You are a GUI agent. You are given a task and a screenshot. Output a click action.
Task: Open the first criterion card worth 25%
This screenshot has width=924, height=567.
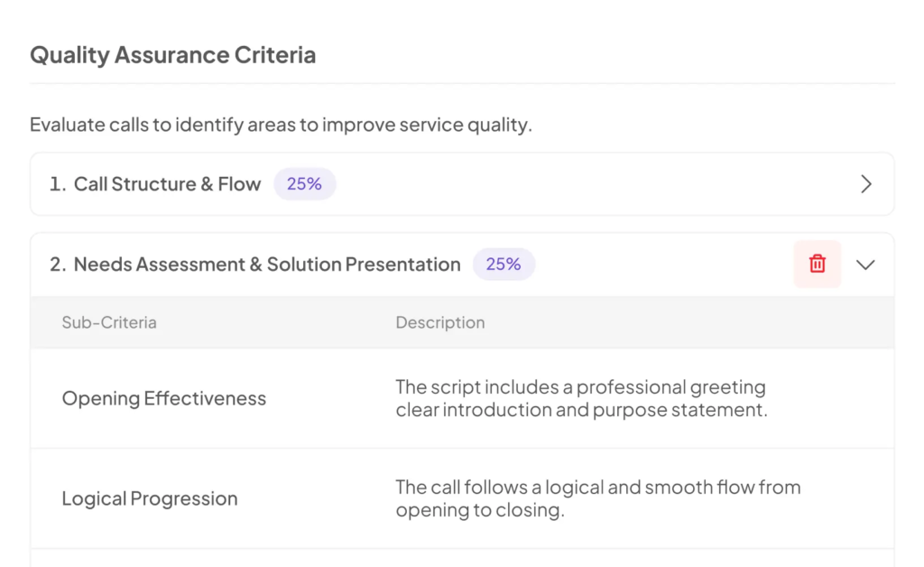(463, 184)
